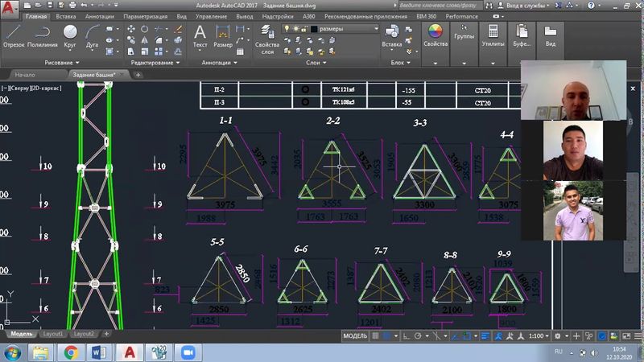Switch to the Аннотации ribbon tab
This screenshot has height=362, width=644.
tap(97, 15)
